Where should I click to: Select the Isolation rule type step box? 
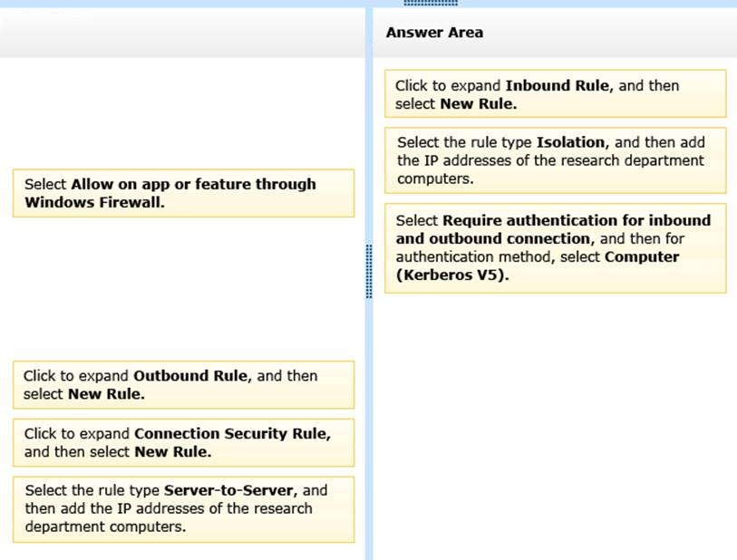pos(555,160)
